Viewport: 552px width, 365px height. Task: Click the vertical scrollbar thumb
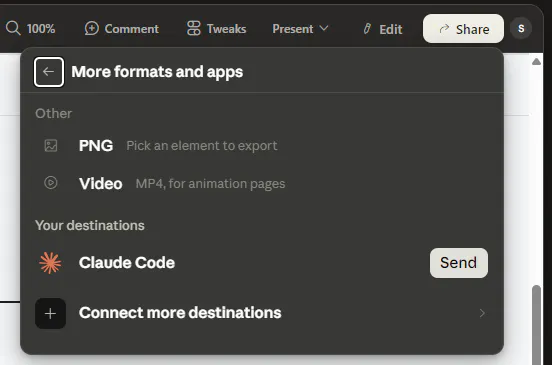(536, 325)
